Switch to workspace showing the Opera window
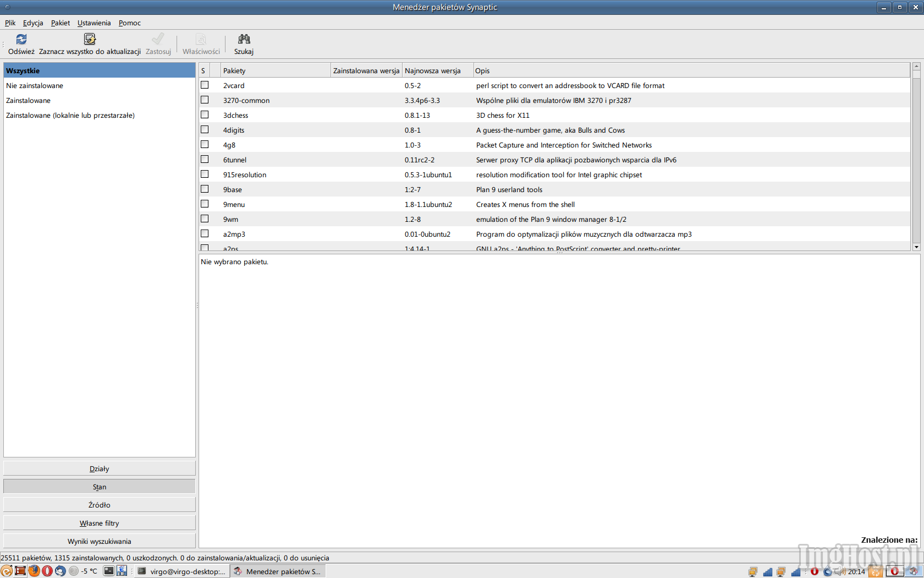This screenshot has height=578, width=924. (894, 571)
